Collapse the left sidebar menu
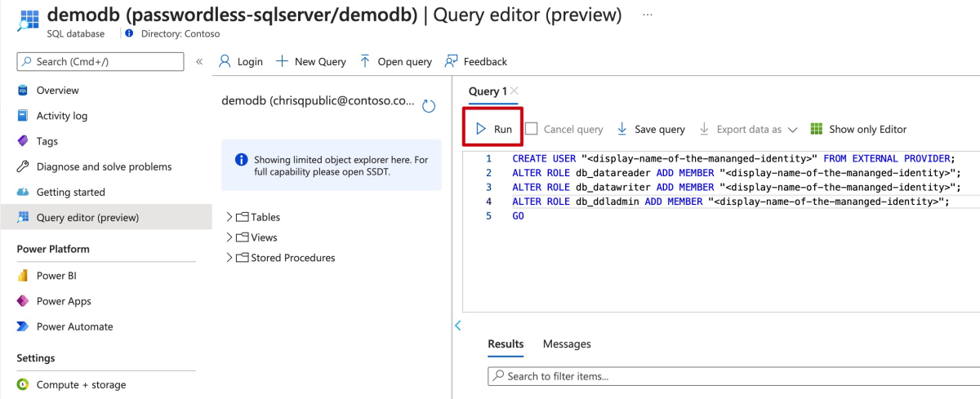The image size is (980, 399). pos(199,61)
